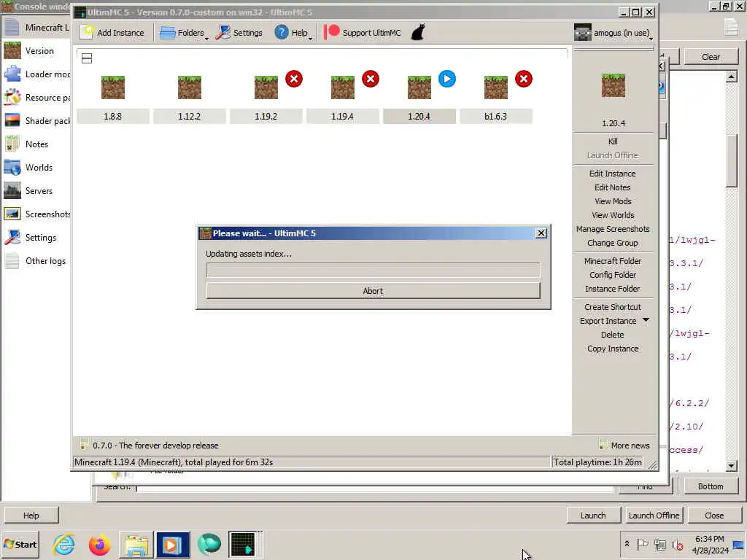Click the red error badge on b1.6.3

click(524, 79)
